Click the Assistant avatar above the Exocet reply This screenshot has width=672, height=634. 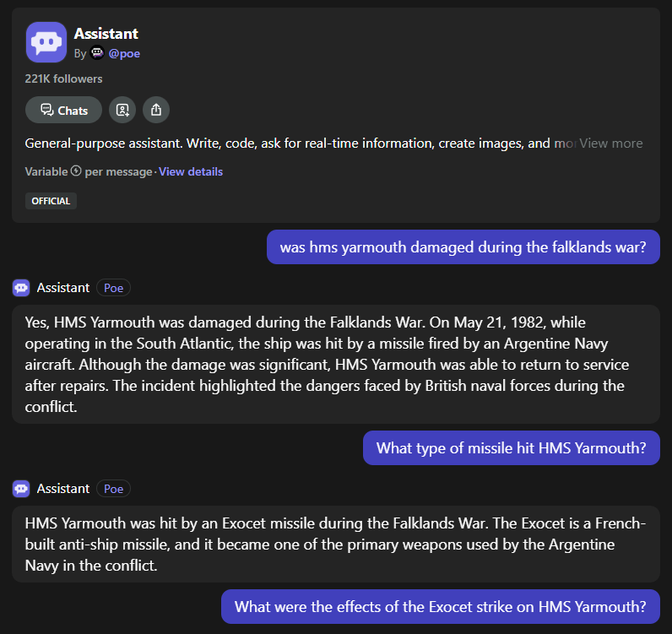point(21,489)
